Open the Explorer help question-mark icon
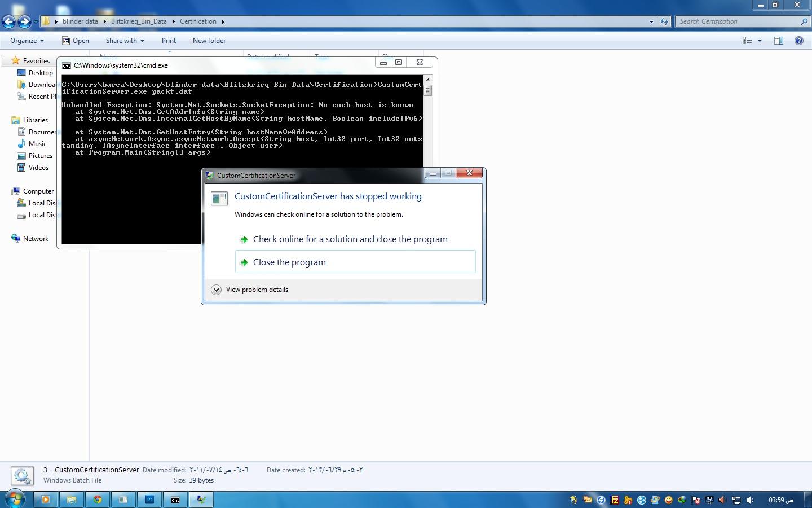812x508 pixels. pos(798,41)
